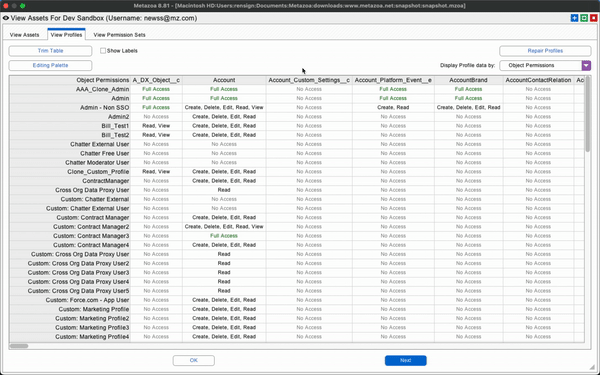The height and width of the screenshot is (375, 600).
Task: Select the Chatter Free User row header
Action: click(70, 153)
